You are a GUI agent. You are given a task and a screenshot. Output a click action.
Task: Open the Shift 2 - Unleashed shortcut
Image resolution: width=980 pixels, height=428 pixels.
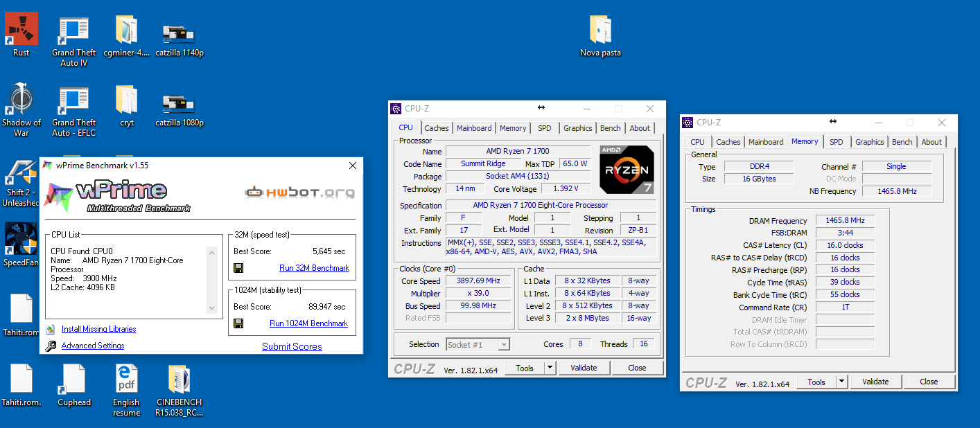tap(19, 181)
